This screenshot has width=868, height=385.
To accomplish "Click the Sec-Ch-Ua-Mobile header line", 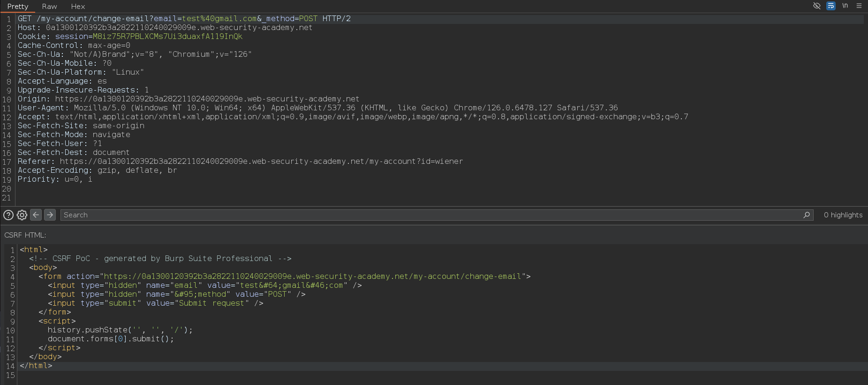I will (x=65, y=63).
